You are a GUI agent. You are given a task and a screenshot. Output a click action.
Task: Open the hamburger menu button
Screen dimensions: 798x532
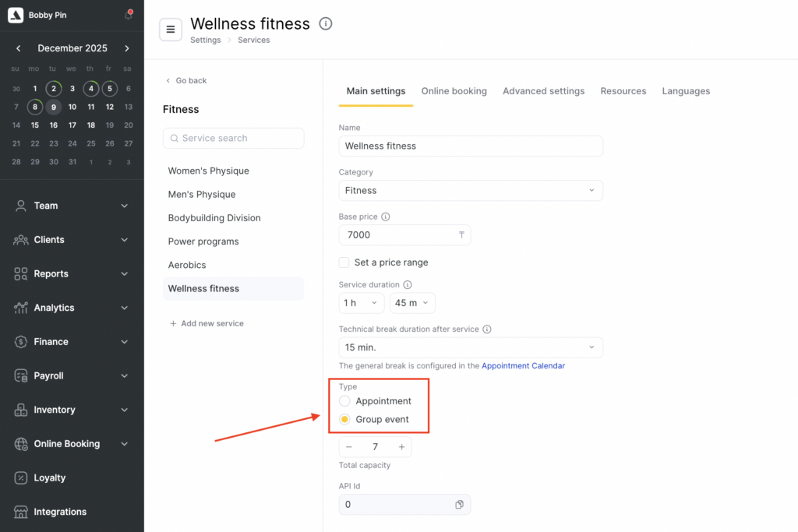[x=171, y=30]
